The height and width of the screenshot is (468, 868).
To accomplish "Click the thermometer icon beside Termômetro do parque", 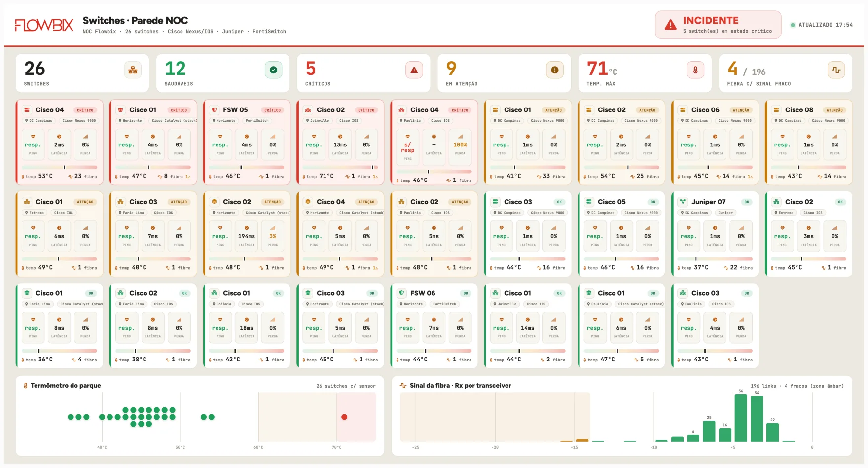I will [x=25, y=386].
